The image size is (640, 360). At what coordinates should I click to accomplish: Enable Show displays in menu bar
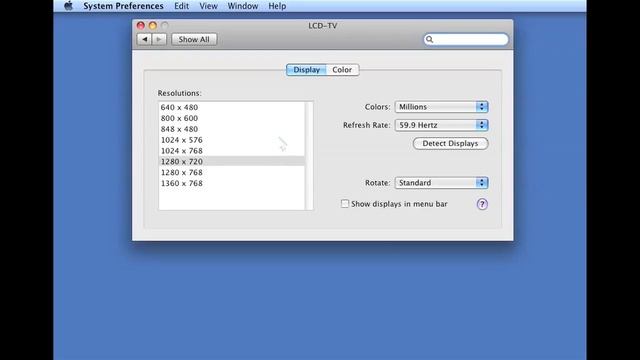click(x=345, y=204)
